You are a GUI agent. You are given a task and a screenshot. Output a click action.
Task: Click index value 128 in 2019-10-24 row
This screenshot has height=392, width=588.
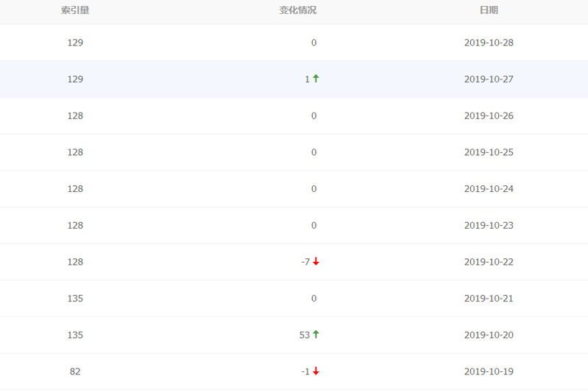75,189
